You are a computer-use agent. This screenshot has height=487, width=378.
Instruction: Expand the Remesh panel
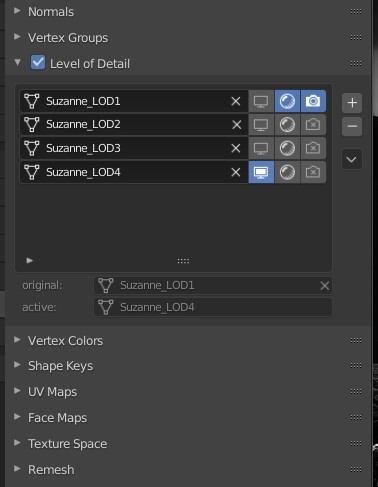tap(17, 469)
